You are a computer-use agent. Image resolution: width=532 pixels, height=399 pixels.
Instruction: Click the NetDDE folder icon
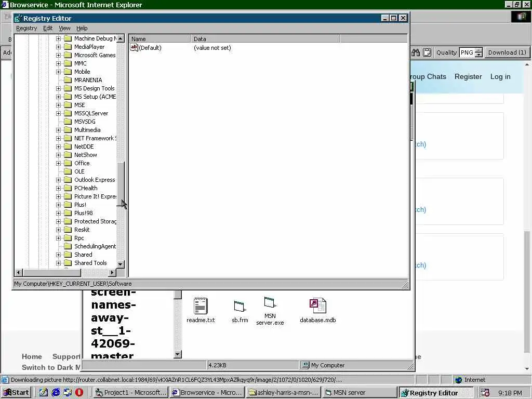coord(68,147)
